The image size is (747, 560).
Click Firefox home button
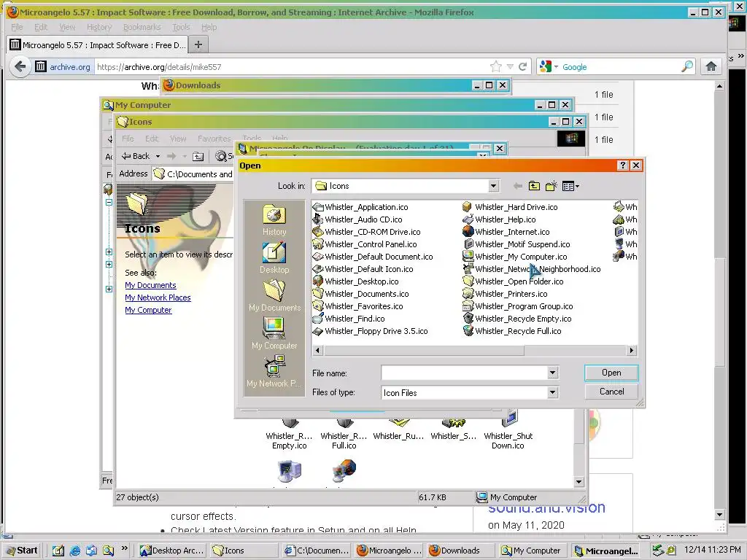click(711, 66)
